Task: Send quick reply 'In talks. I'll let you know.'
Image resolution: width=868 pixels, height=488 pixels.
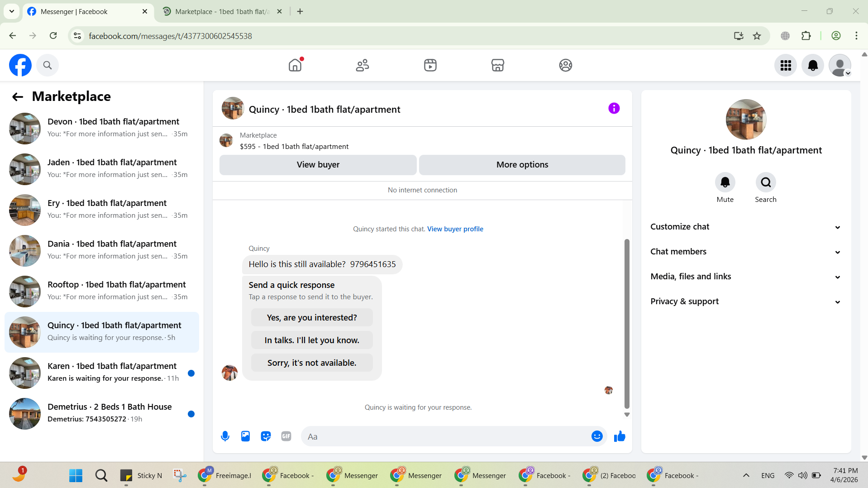Action: [x=312, y=340]
